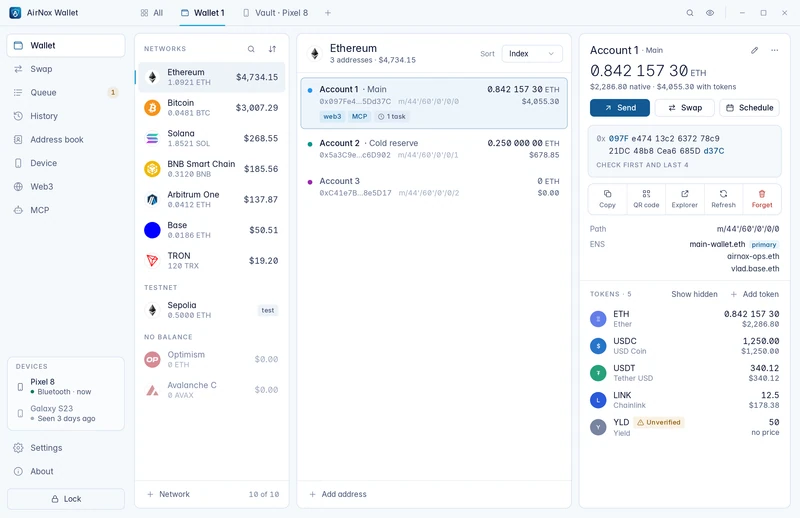800x518 pixels.
Task: Click the full address verification box
Action: 685,151
